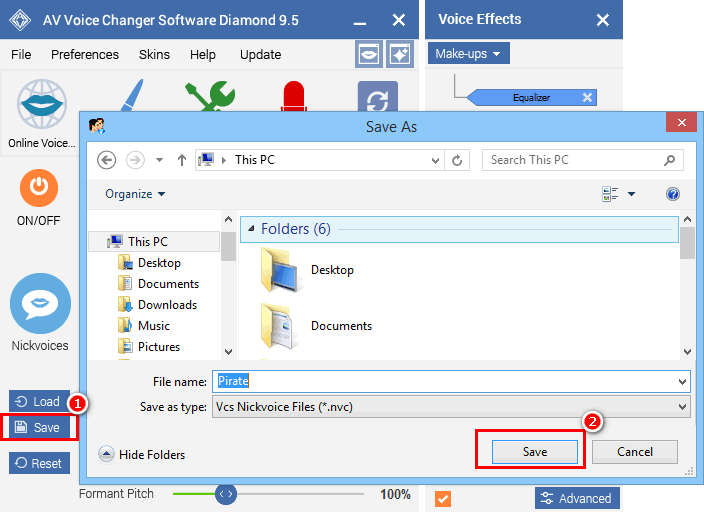The width and height of the screenshot is (704, 512).
Task: Click the lips panel icon near Update
Action: [x=369, y=54]
